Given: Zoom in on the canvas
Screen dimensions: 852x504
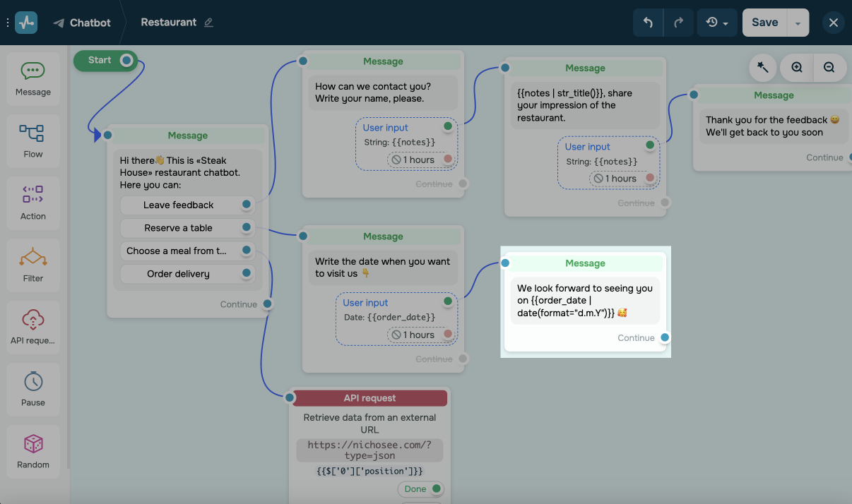Looking at the screenshot, I should 797,68.
